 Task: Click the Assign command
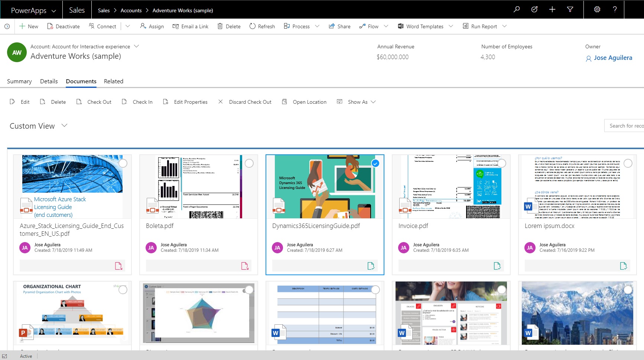tap(152, 26)
